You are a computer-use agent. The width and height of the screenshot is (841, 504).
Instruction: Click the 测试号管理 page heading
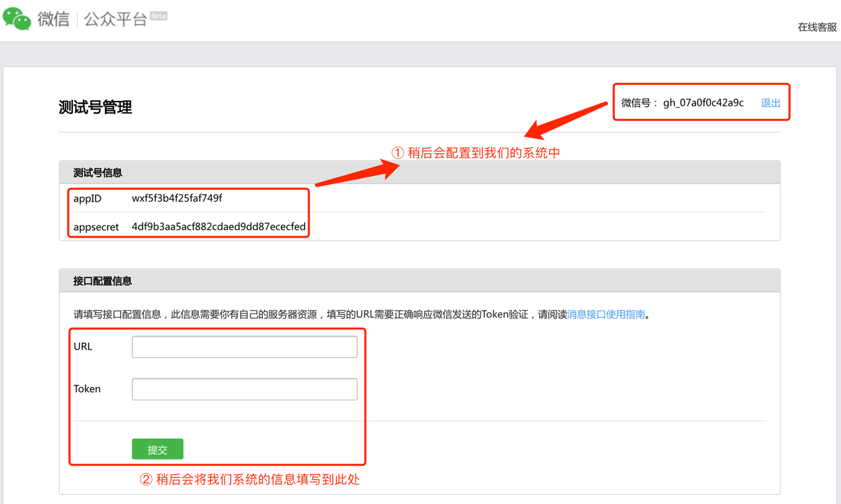(x=95, y=107)
